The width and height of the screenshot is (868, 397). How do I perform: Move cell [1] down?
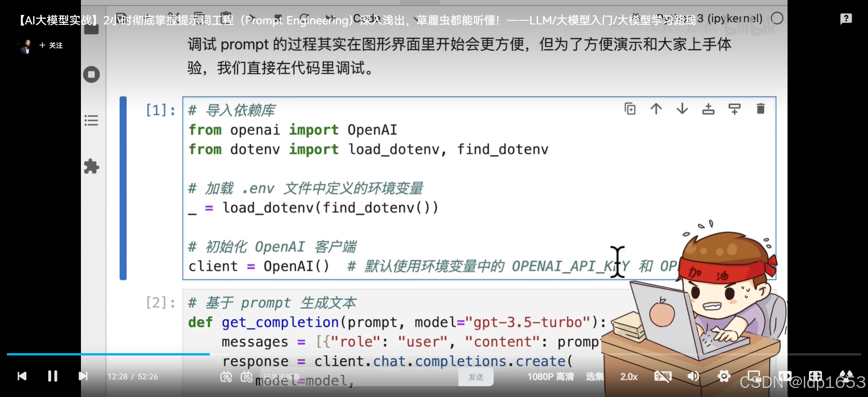(682, 109)
